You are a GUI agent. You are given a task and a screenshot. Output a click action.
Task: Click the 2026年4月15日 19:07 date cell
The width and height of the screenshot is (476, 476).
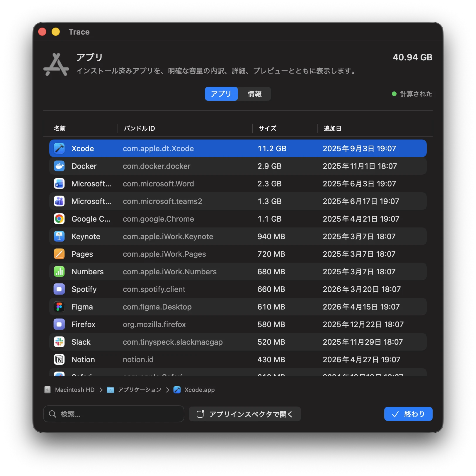(x=361, y=307)
